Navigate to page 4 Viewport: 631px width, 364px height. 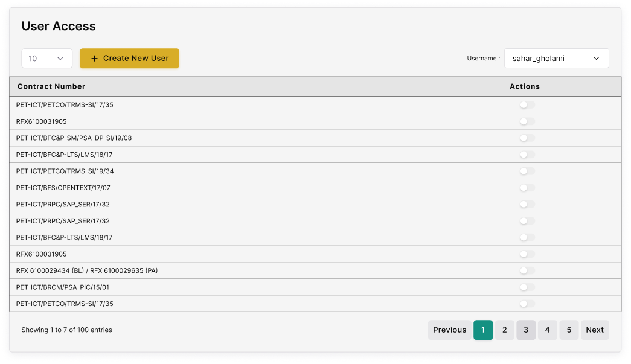pyautogui.click(x=547, y=330)
